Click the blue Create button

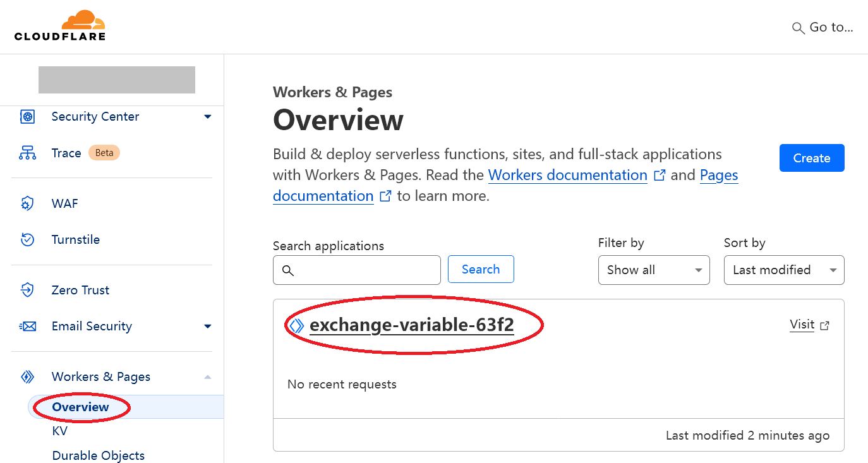[x=812, y=158]
